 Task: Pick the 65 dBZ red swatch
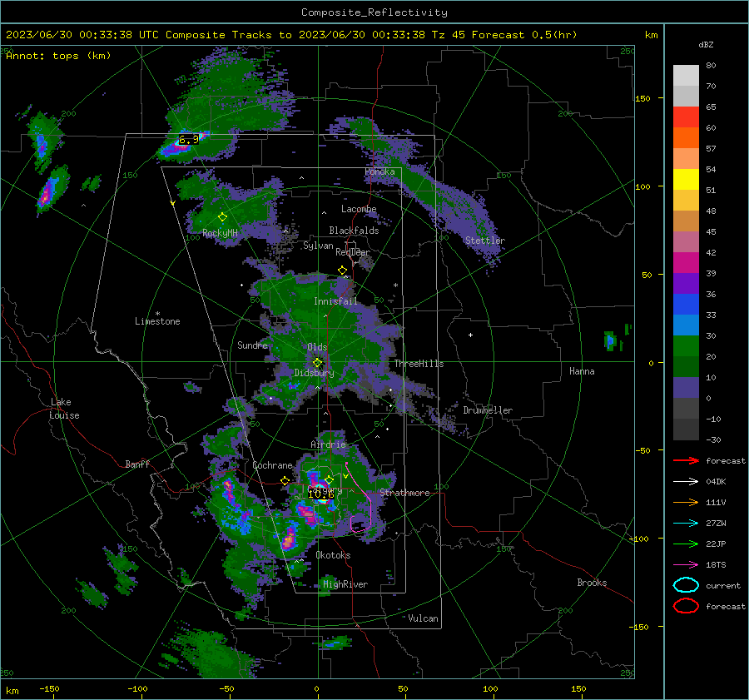pos(686,117)
